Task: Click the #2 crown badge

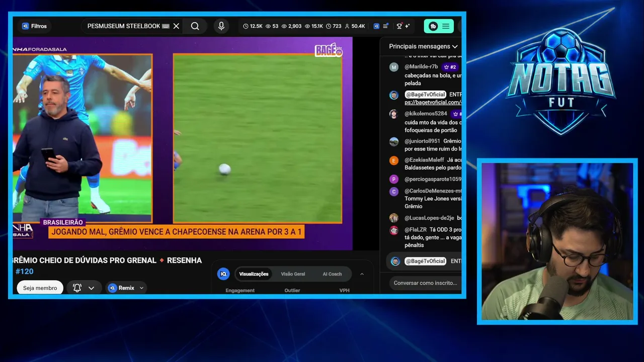Action: click(x=450, y=67)
